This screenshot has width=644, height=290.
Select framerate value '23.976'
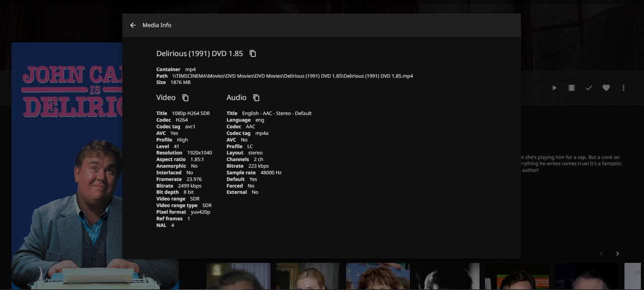pos(194,179)
